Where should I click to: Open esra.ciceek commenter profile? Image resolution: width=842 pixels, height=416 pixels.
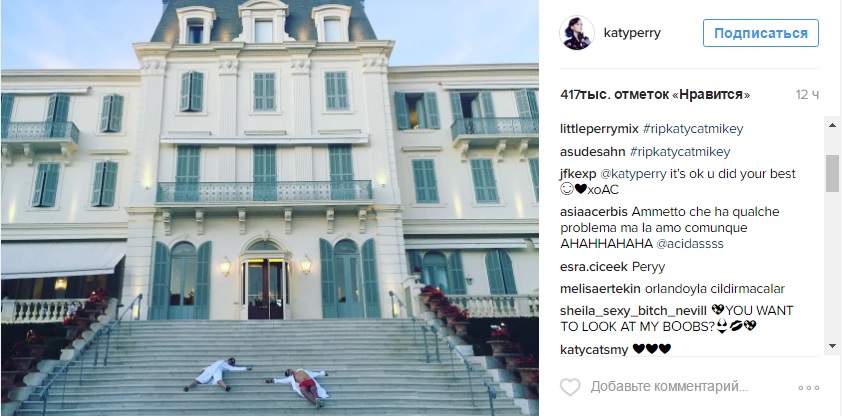(594, 267)
